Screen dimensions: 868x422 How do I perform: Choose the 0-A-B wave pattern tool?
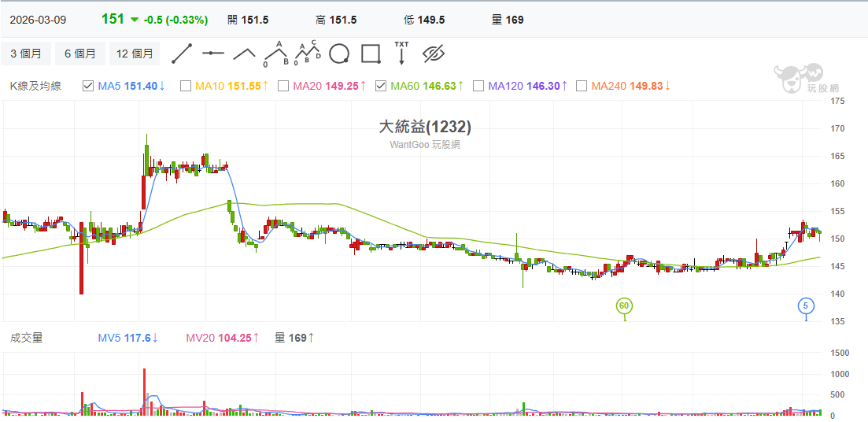(x=275, y=54)
